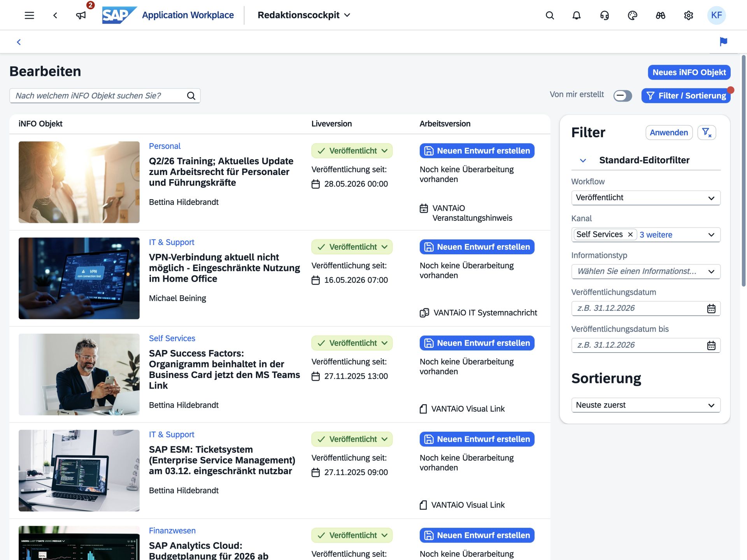Open Veröffentlicht status menu for SAP Success Factors
Screen dimensions: 747x560
pos(352,343)
